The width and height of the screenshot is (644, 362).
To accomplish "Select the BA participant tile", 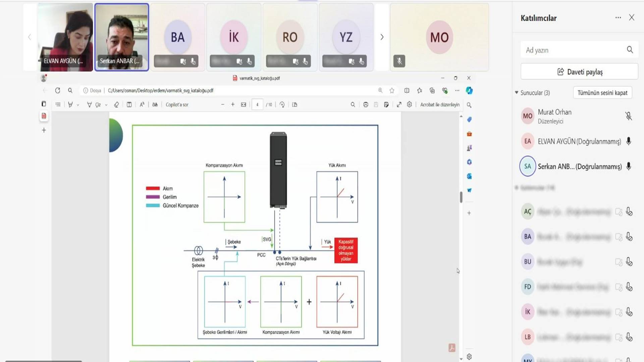I will [178, 37].
